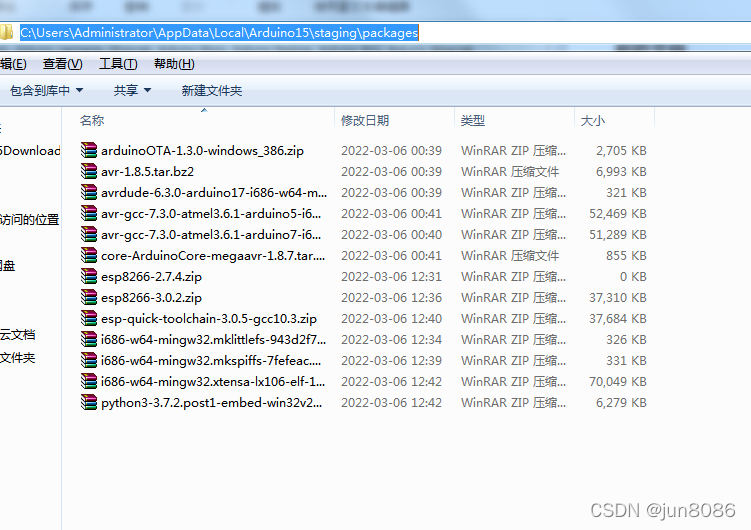Select file name i686-w64-mingw32.mklittlefs-943d2f7...
Screen dimensions: 751x530
214,339
